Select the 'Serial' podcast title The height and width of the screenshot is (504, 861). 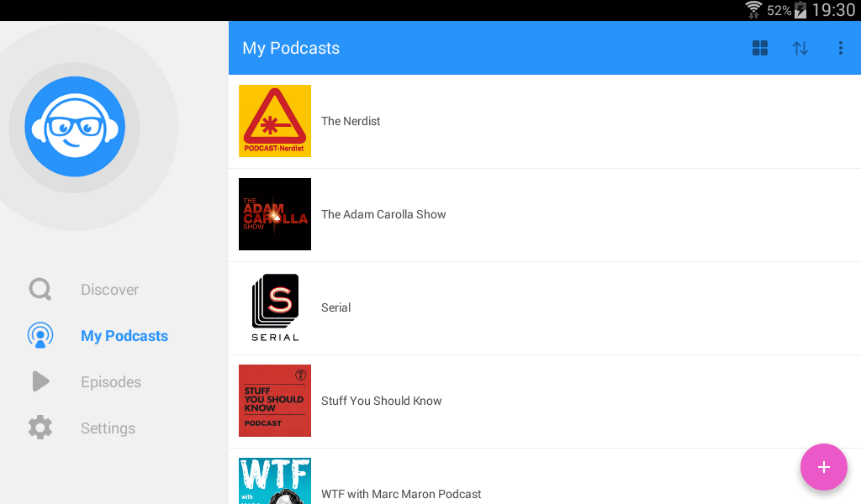coord(335,307)
